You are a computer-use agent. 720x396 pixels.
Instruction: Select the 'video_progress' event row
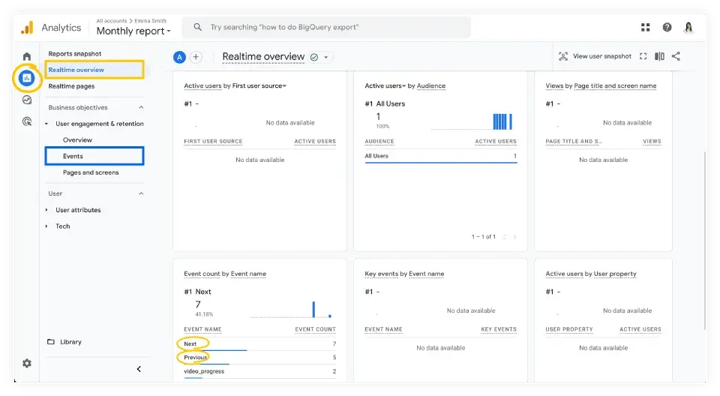[259, 371]
